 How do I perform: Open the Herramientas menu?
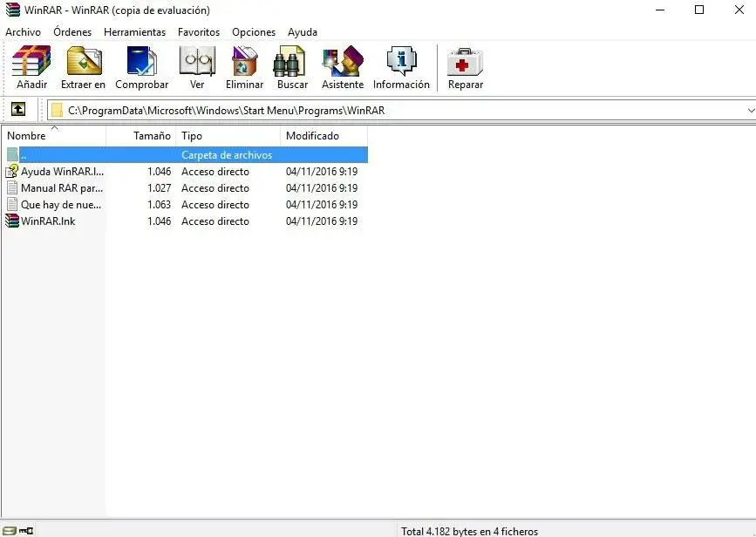[x=134, y=32]
